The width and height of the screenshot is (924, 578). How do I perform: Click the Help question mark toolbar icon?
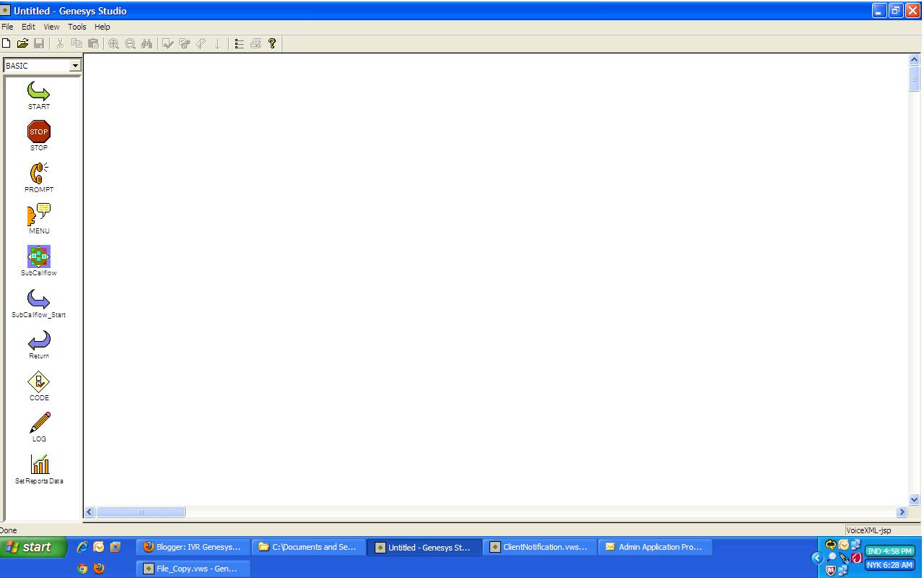click(x=272, y=43)
